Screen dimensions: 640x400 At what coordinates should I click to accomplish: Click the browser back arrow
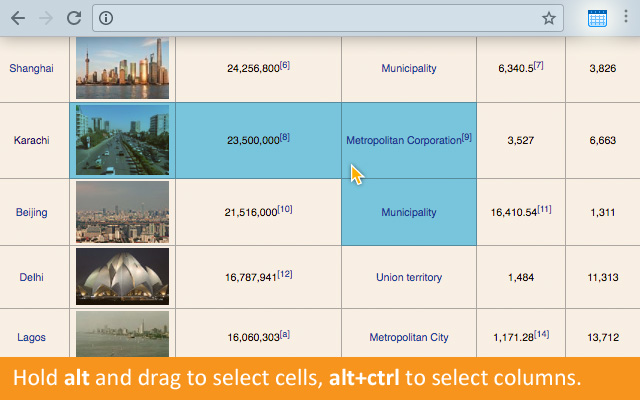tap(18, 18)
